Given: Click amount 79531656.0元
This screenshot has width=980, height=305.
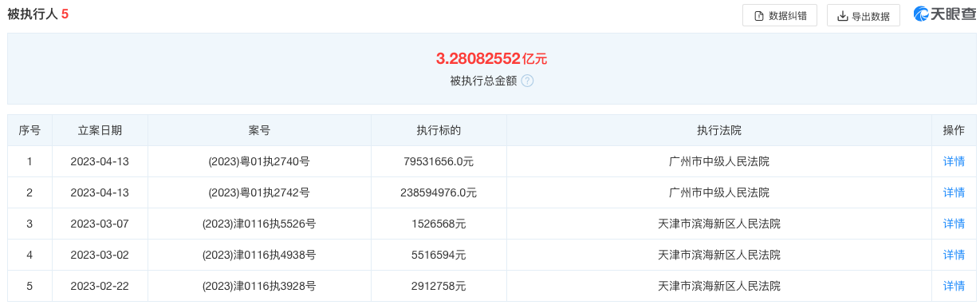Looking at the screenshot, I should [439, 161].
